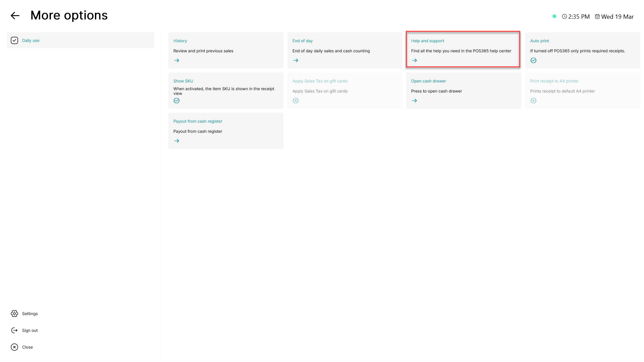The width and height of the screenshot is (644, 362).
Task: Click the Help and support arrow icon
Action: pos(415,60)
